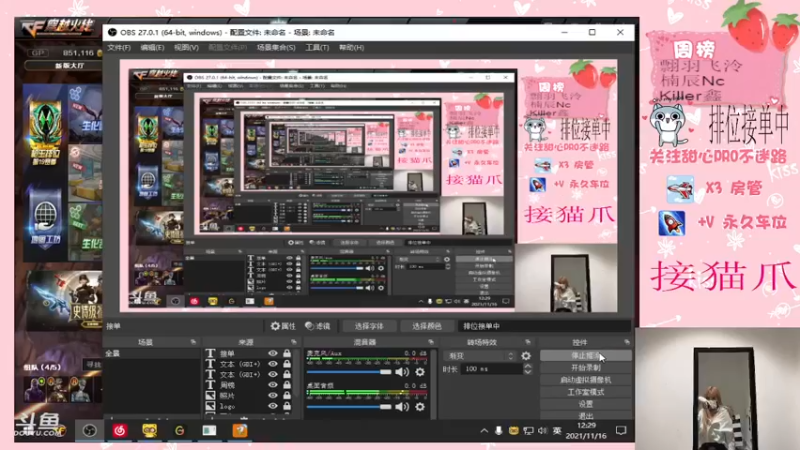Open the 工具(T) menu
Viewport: 800px width, 450px height.
click(x=317, y=47)
